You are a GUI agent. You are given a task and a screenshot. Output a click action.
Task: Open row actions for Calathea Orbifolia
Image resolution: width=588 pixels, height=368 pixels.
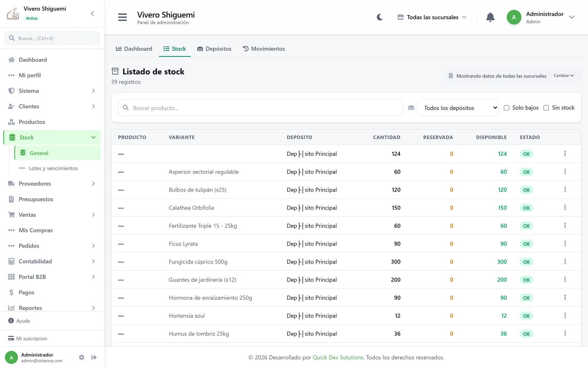click(x=565, y=208)
